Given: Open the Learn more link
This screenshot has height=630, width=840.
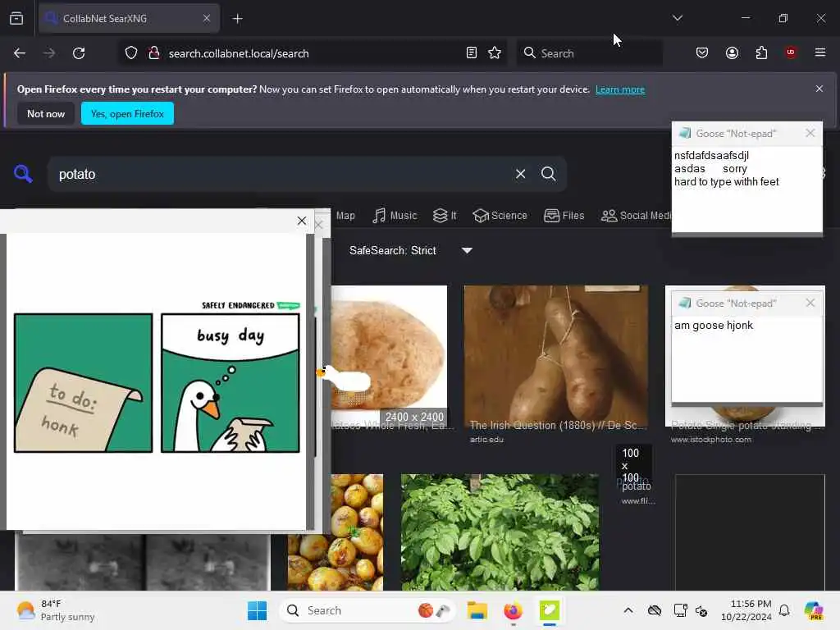Looking at the screenshot, I should point(620,89).
